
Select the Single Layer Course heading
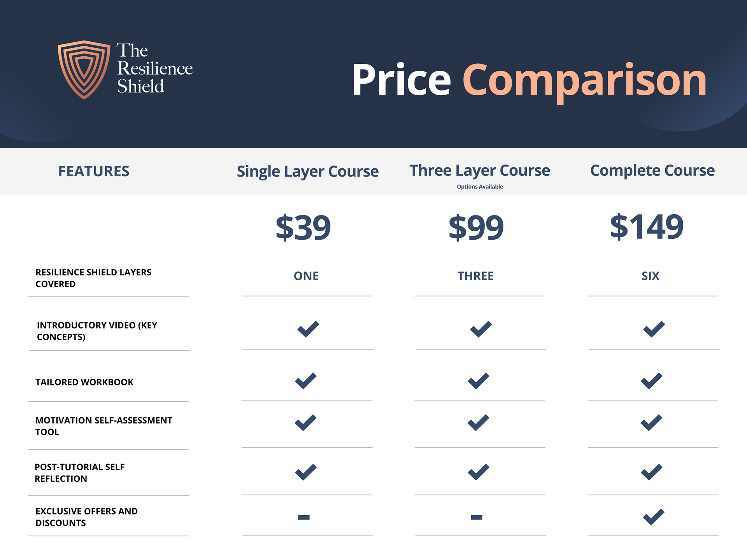(x=307, y=171)
